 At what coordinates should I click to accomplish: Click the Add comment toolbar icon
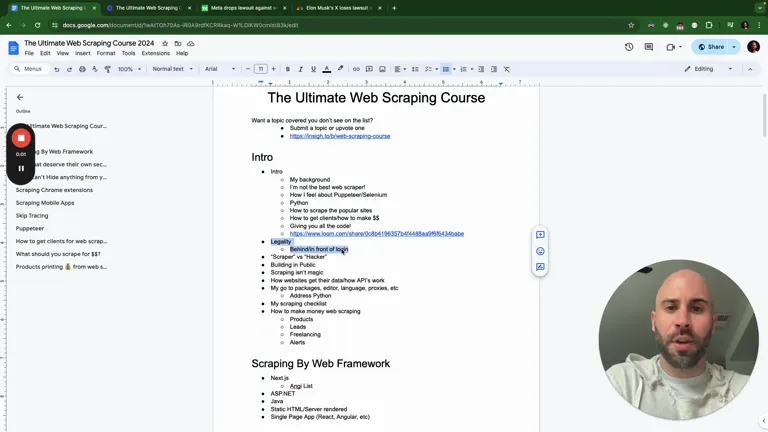pos(369,69)
